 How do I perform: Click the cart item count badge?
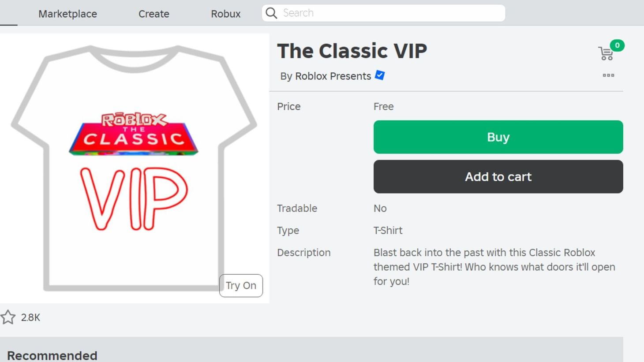[617, 45]
